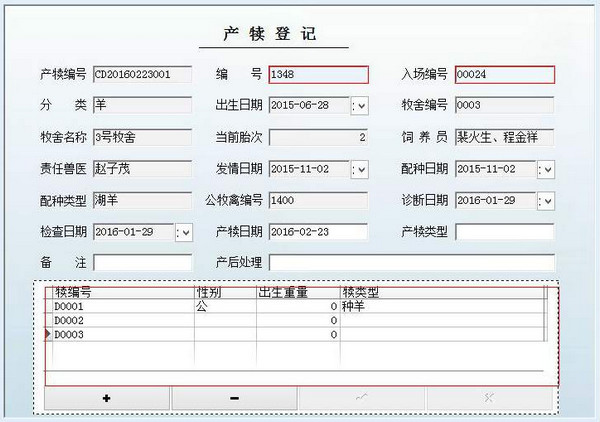Click the 编号 field containing 1348
Viewport: 600px width, 422px height.
point(318,74)
